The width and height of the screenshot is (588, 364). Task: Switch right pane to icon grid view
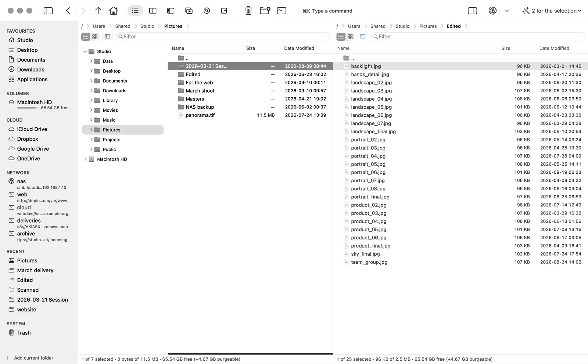pyautogui.click(x=350, y=37)
